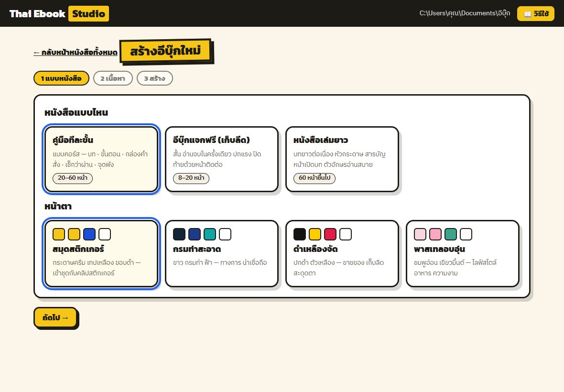The image size is (564, 392).
Task: Click the white swatch in พาสเทลอบอุ่น
Action: tap(466, 234)
